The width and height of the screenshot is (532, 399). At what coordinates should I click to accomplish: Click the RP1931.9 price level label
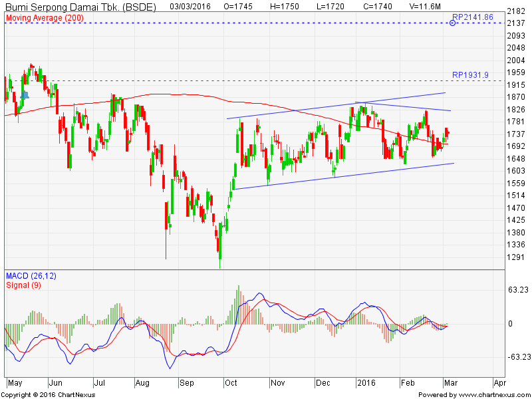470,75
